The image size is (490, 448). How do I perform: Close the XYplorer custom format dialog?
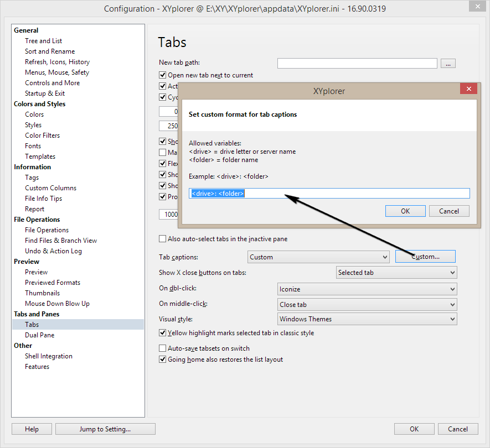coord(468,90)
